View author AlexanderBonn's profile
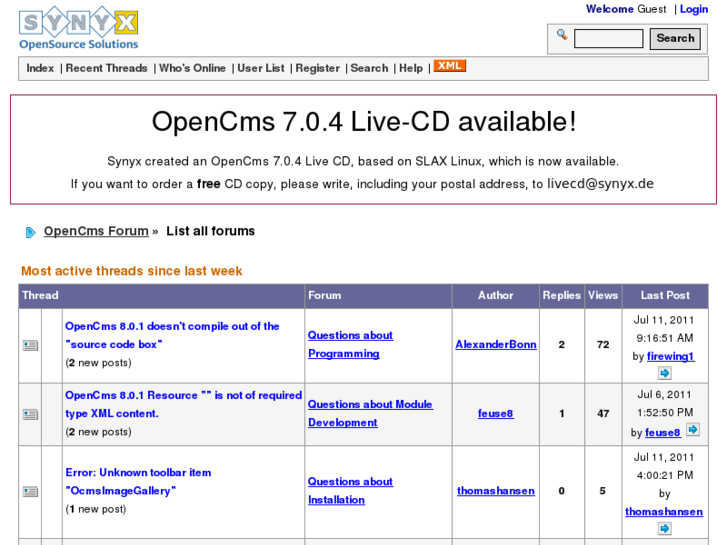Screen dimensions: 727x545 click(496, 345)
